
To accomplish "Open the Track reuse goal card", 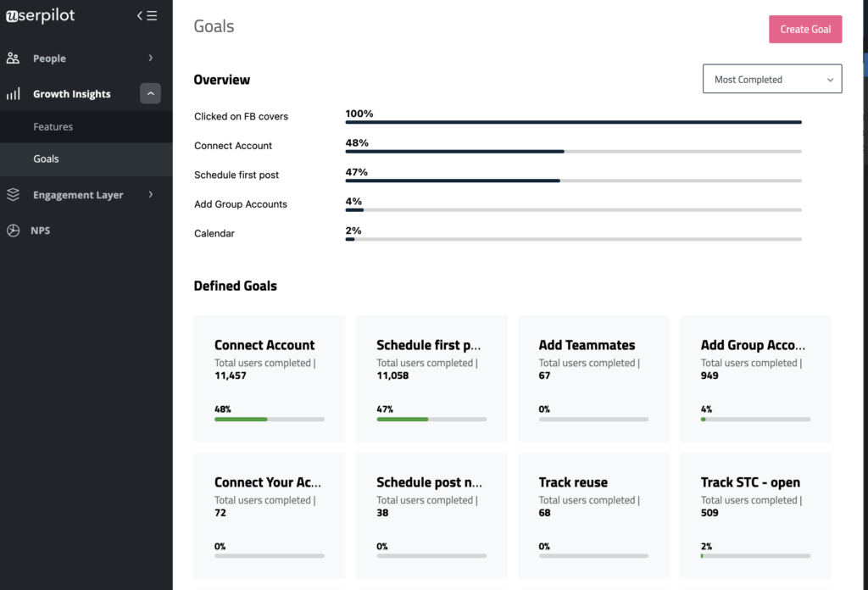I will [593, 515].
